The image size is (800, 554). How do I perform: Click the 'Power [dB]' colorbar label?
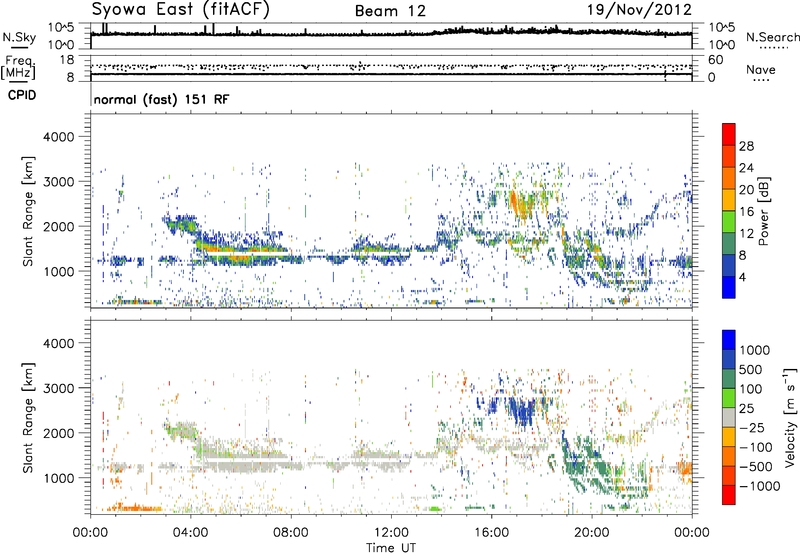763,211
